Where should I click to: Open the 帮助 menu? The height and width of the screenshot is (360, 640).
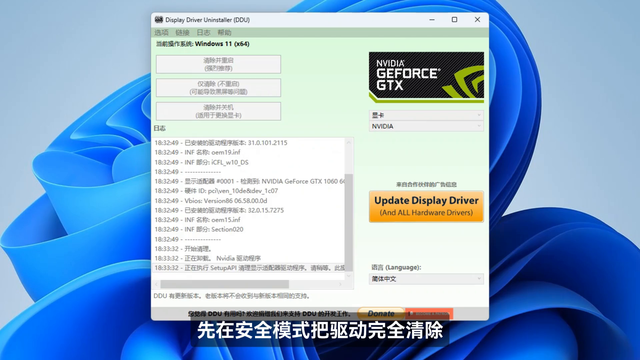point(224,33)
